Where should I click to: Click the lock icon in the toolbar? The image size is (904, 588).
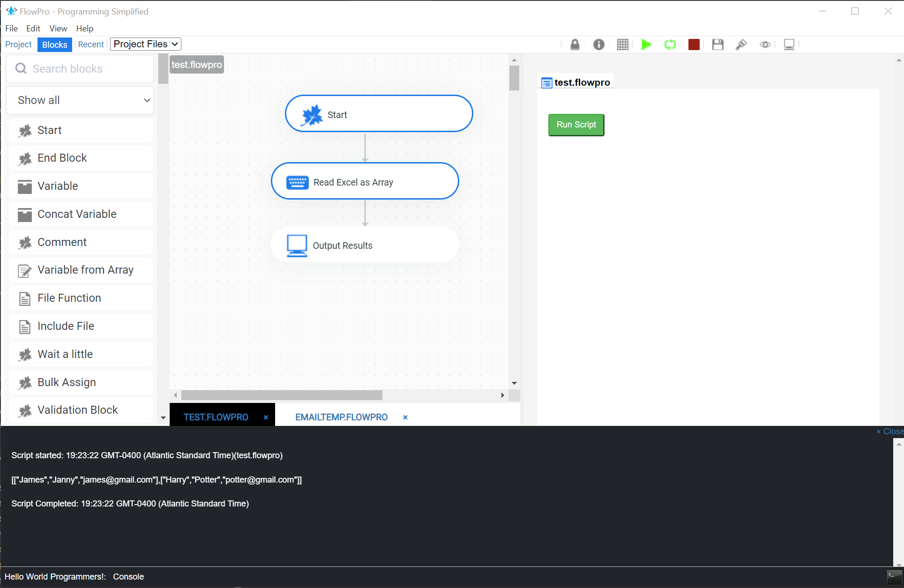[x=575, y=44]
